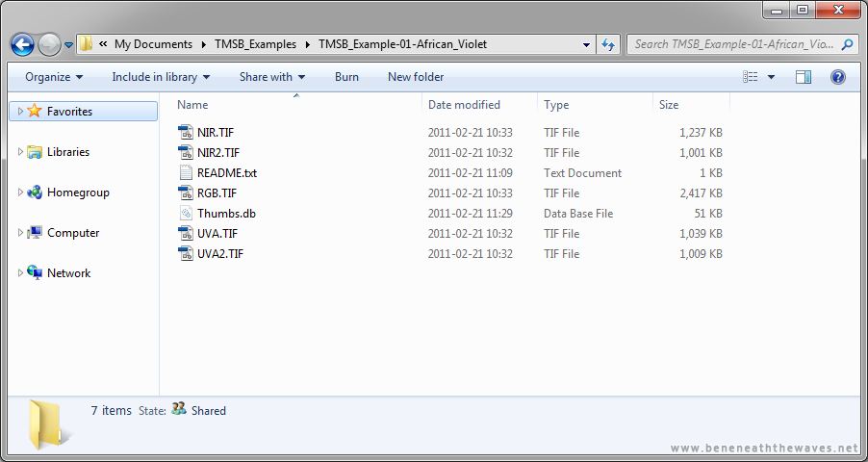Click the Change your view icon
The width and height of the screenshot is (868, 462).
tap(750, 77)
